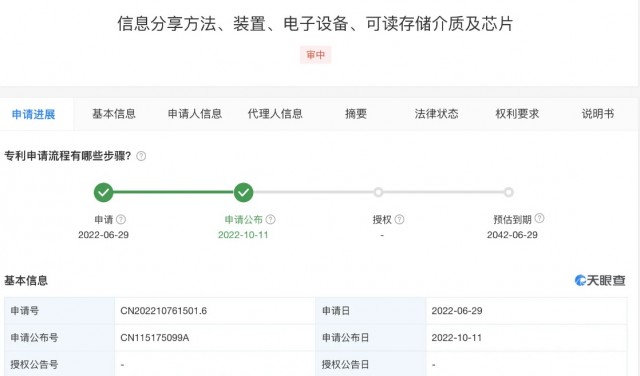The width and height of the screenshot is (640, 376).
Task: Click the 申请公布 step label
Action: tap(244, 220)
